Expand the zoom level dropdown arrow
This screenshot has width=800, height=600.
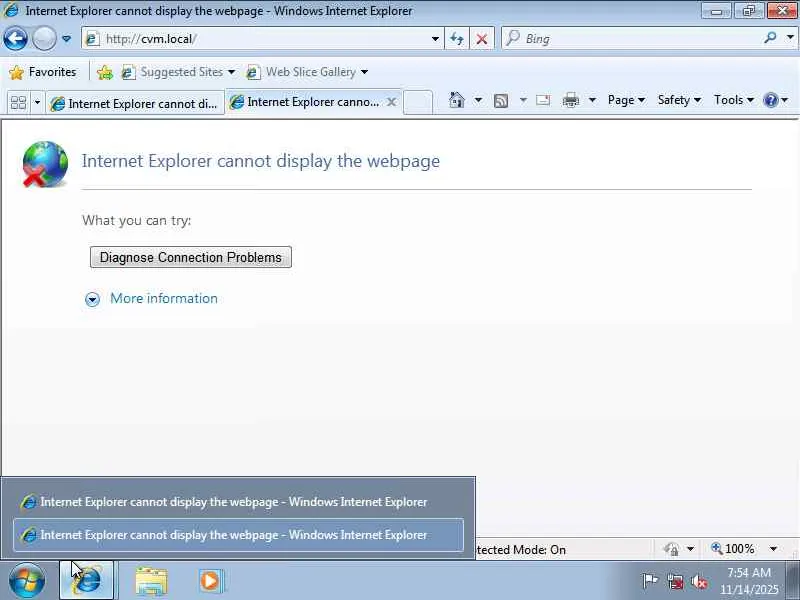[x=773, y=549]
